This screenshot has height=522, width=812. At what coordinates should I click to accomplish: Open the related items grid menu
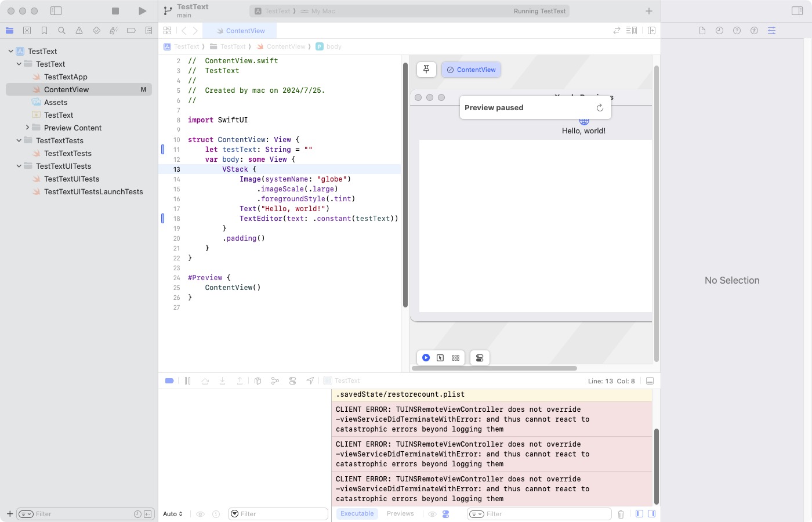pos(167,31)
